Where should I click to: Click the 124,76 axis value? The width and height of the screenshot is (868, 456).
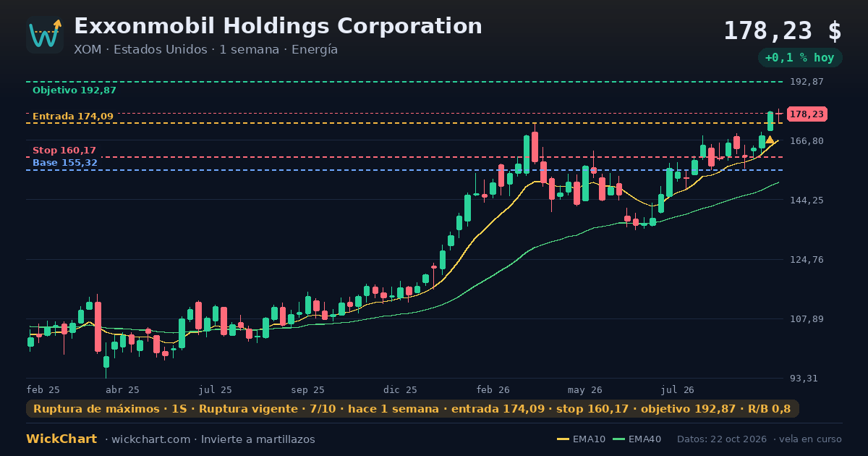(807, 260)
